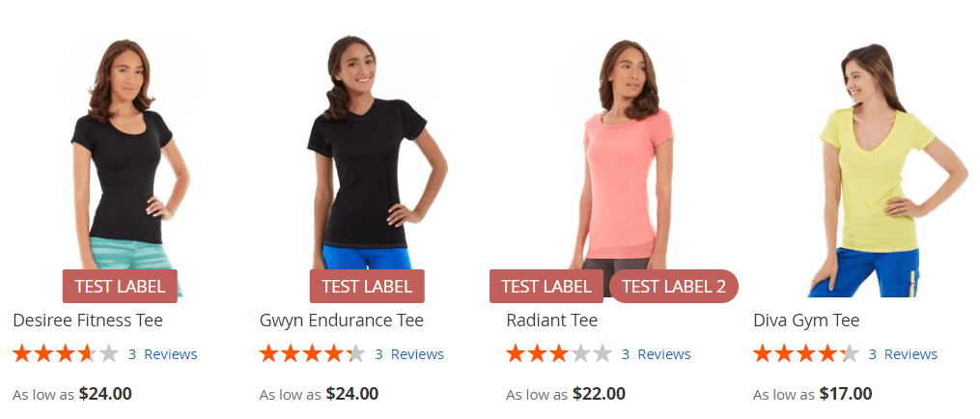Click TEST LABEL badge on Desiree Fitness Tee
The width and height of the screenshot is (980, 419).
pyautogui.click(x=120, y=287)
